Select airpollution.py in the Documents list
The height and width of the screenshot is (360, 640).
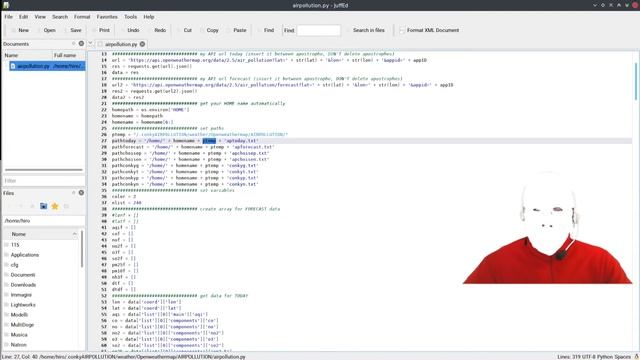[x=47, y=66]
